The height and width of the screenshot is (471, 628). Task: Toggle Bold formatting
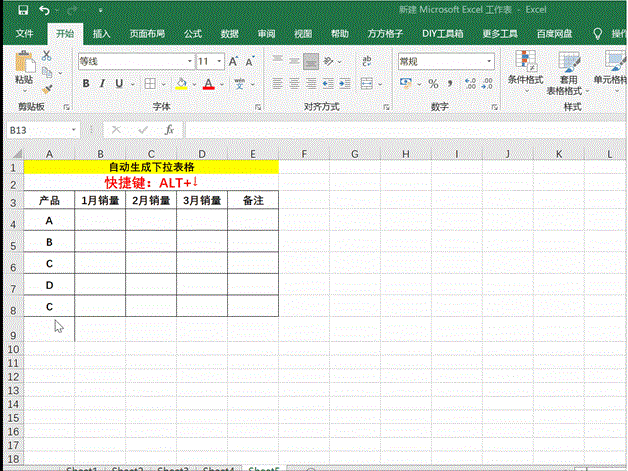click(86, 84)
